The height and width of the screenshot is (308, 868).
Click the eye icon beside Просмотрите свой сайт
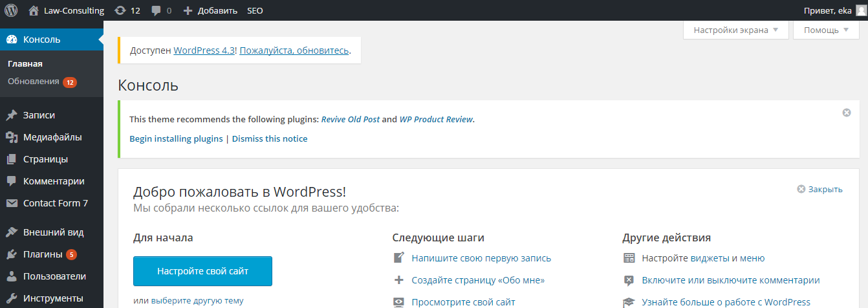pos(399,302)
